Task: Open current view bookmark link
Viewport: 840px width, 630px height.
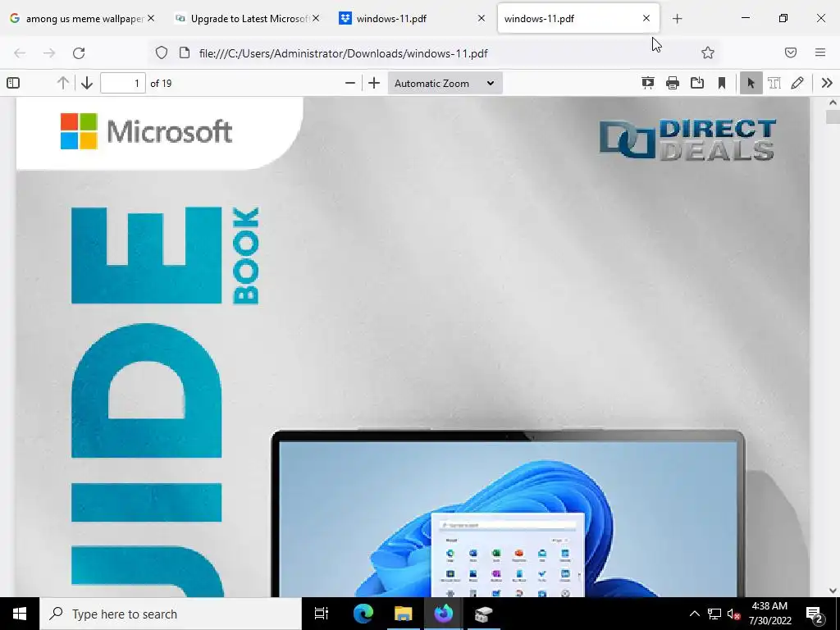Action: point(722,83)
